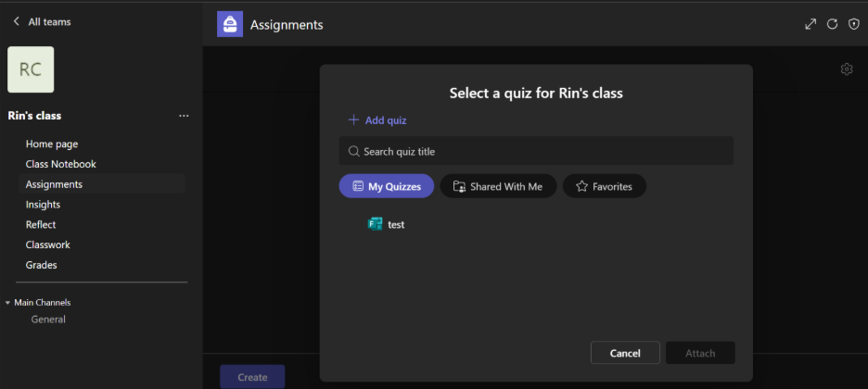Click the RC team avatar
The width and height of the screenshot is (868, 389).
[x=31, y=69]
